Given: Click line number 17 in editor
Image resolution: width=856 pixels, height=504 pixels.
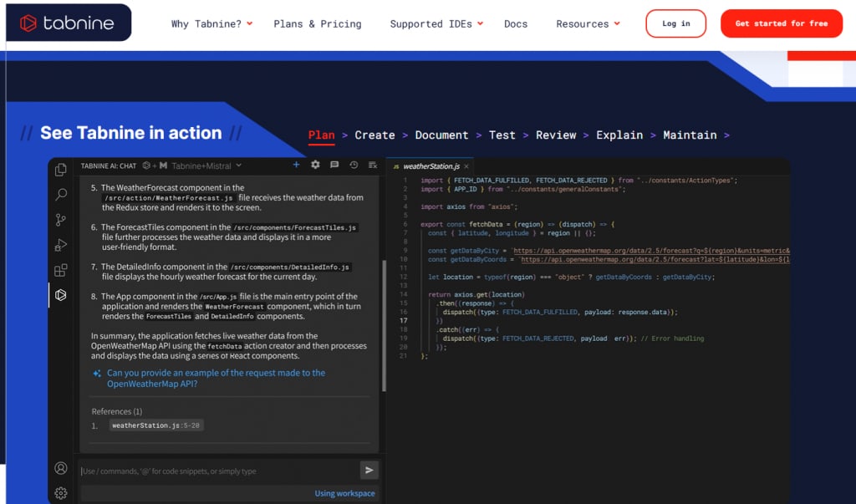Looking at the screenshot, I should 404,320.
